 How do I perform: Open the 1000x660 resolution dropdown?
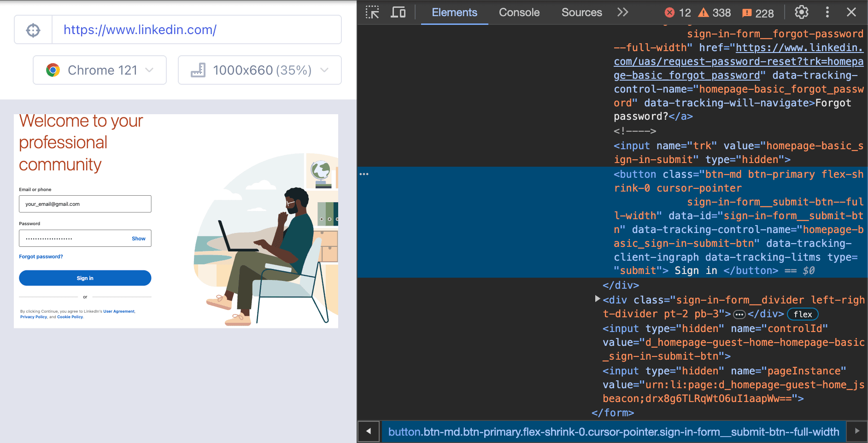pos(260,70)
